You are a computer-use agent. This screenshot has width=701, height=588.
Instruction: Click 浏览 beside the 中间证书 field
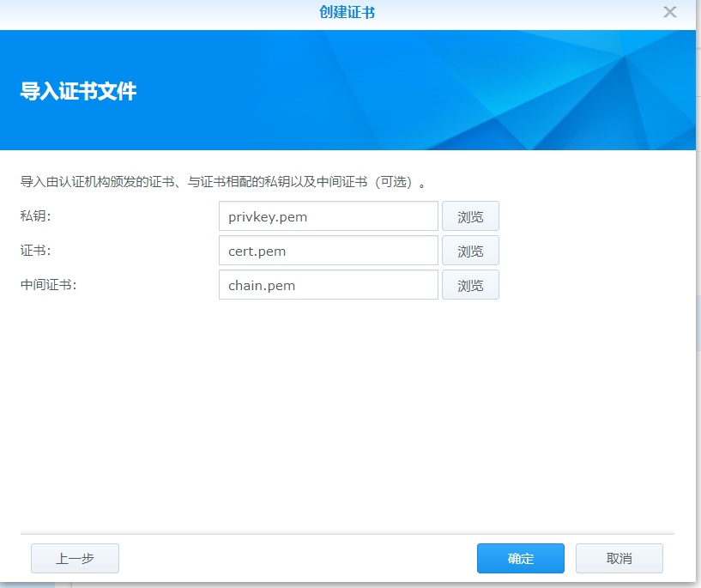[x=470, y=284]
